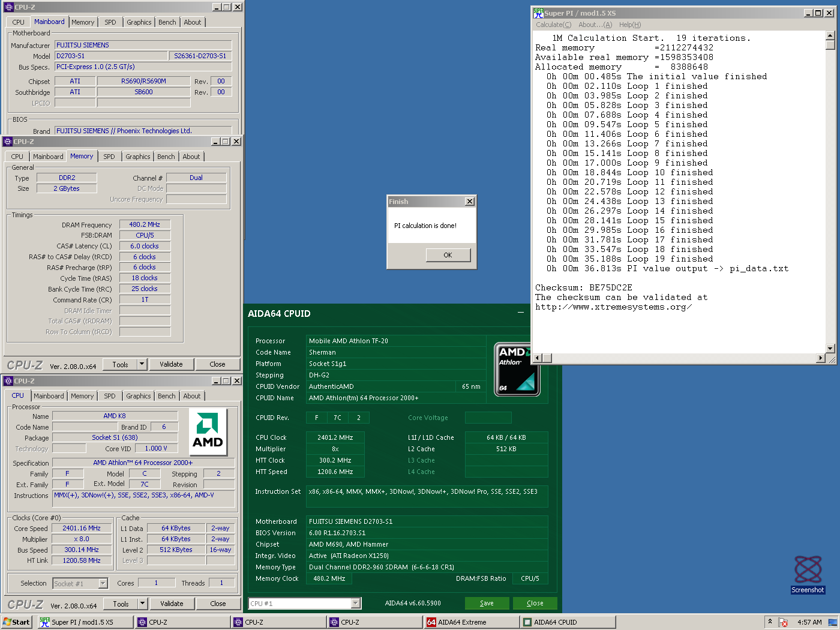840x630 pixels.
Task: Click Close in AIDA64 CPUID
Action: tap(535, 603)
